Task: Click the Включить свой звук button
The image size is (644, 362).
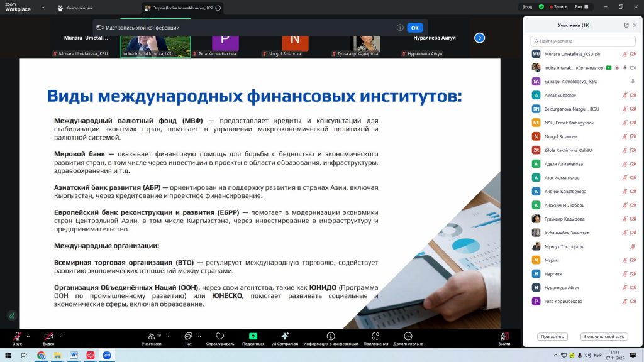Action: 604,337
